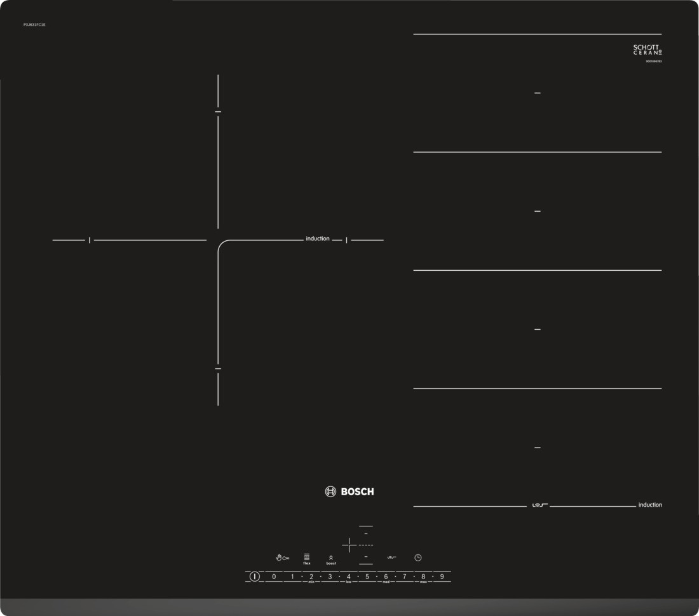Click the top right flex cooking zone marker
699x616 pixels.
point(538,93)
